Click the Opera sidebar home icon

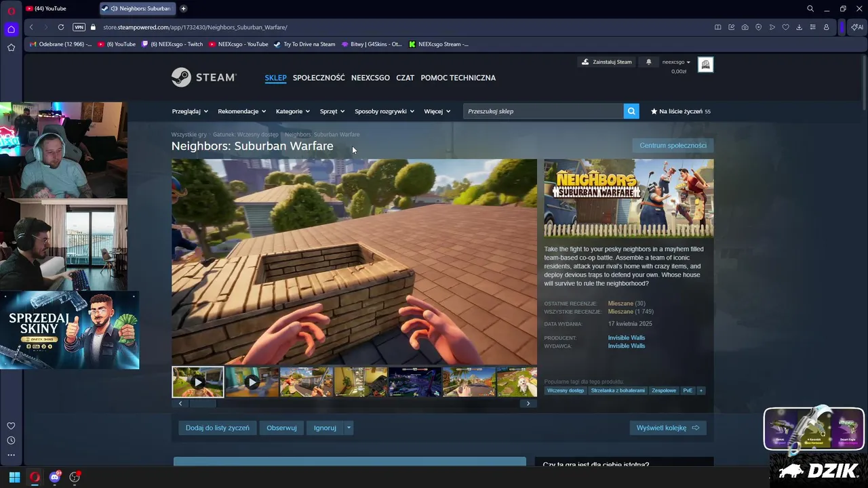tap(11, 29)
